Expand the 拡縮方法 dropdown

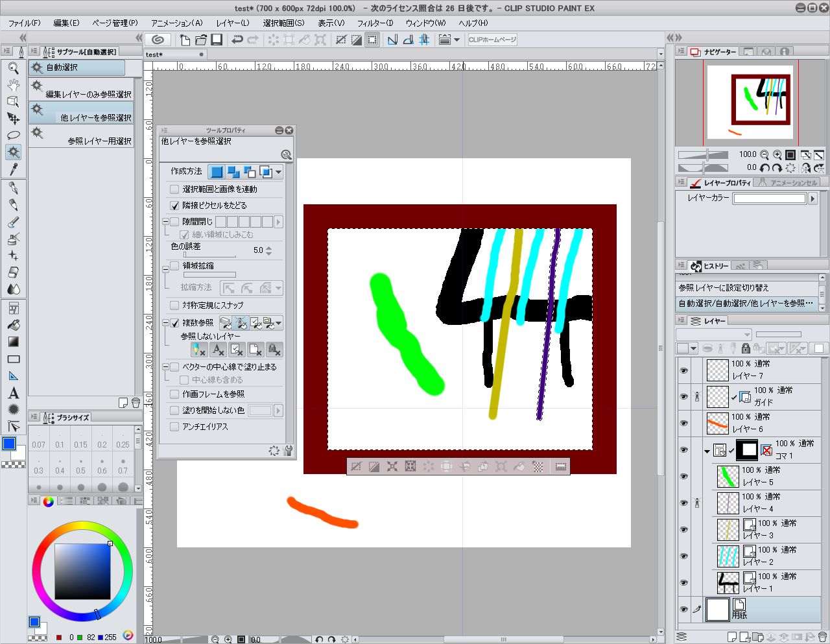pyautogui.click(x=279, y=288)
